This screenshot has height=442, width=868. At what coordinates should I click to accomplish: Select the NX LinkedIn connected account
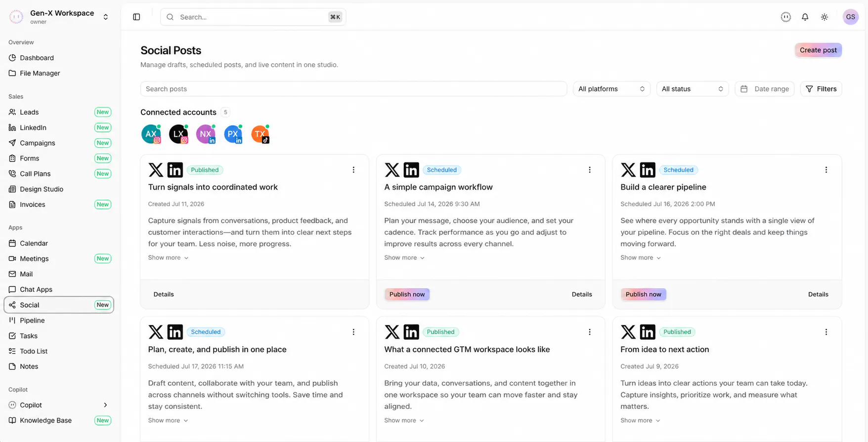point(206,134)
